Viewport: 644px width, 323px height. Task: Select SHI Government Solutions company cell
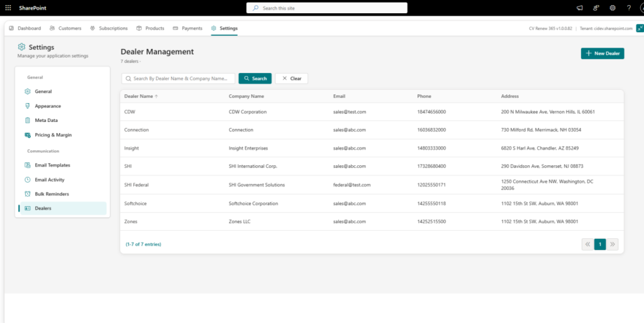pyautogui.click(x=257, y=185)
